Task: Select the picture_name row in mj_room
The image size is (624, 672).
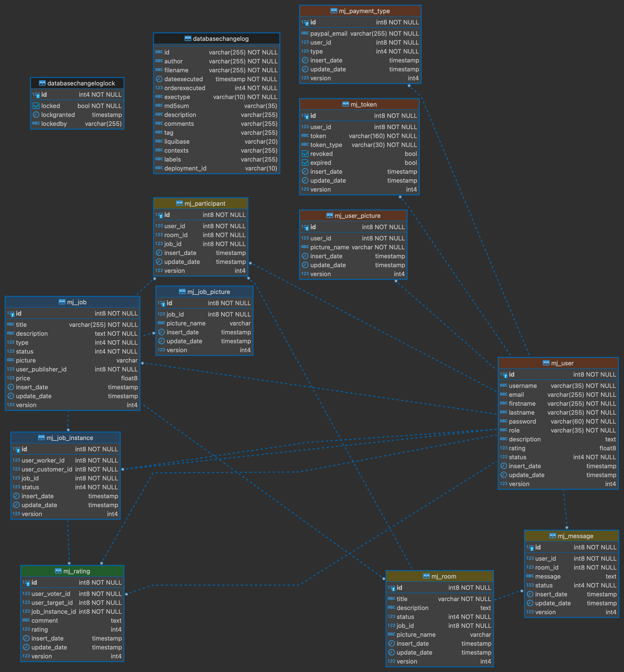Action: (440, 634)
